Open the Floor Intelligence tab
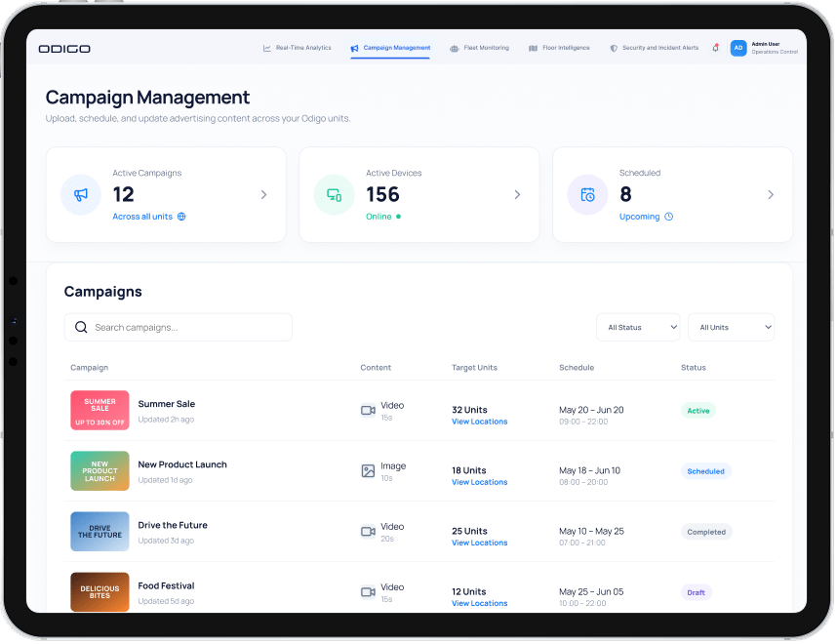Screen dimensions: 837x644 click(x=559, y=48)
